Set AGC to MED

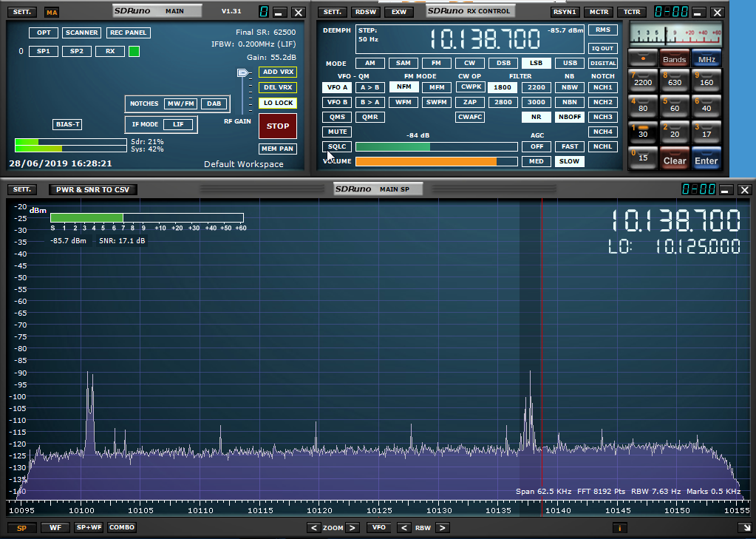[536, 161]
